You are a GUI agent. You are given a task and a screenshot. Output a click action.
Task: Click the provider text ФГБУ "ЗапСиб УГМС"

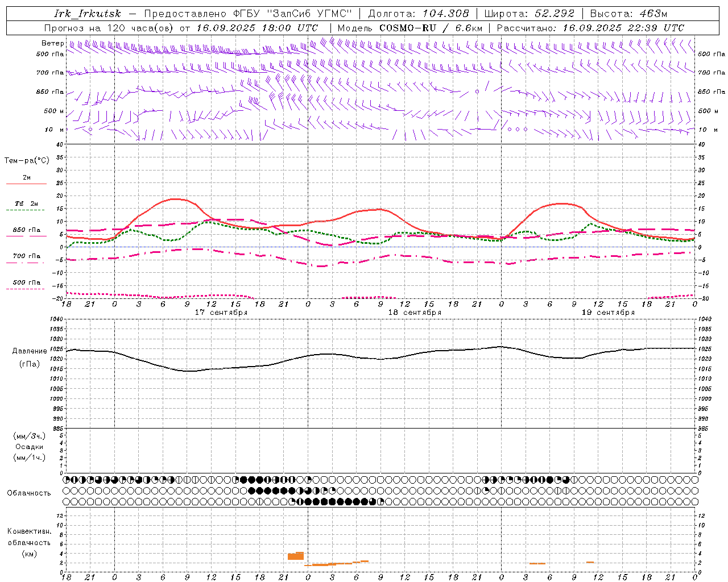pos(293,14)
